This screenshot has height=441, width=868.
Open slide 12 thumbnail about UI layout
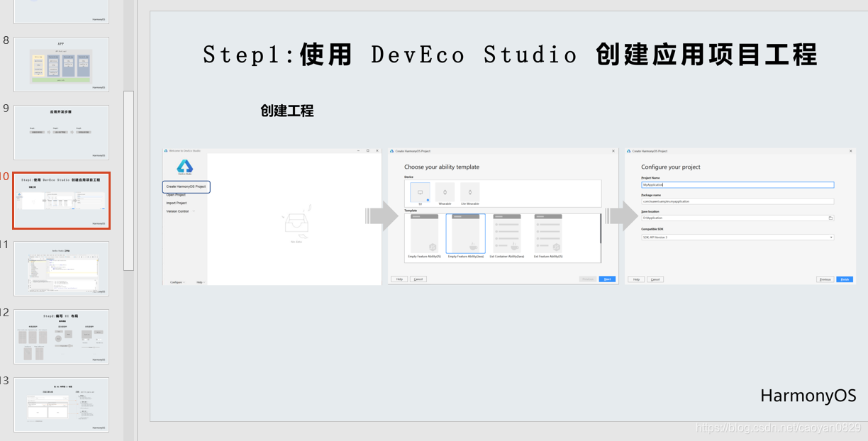point(61,337)
